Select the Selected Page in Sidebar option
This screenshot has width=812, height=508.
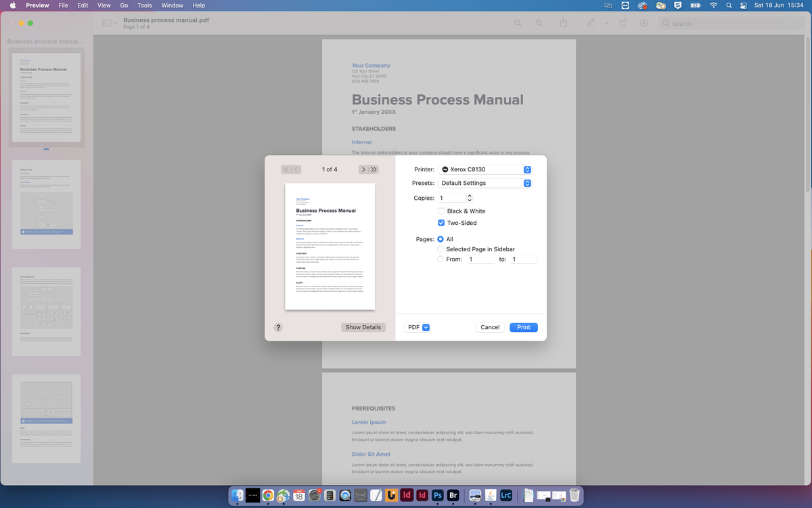click(x=441, y=249)
